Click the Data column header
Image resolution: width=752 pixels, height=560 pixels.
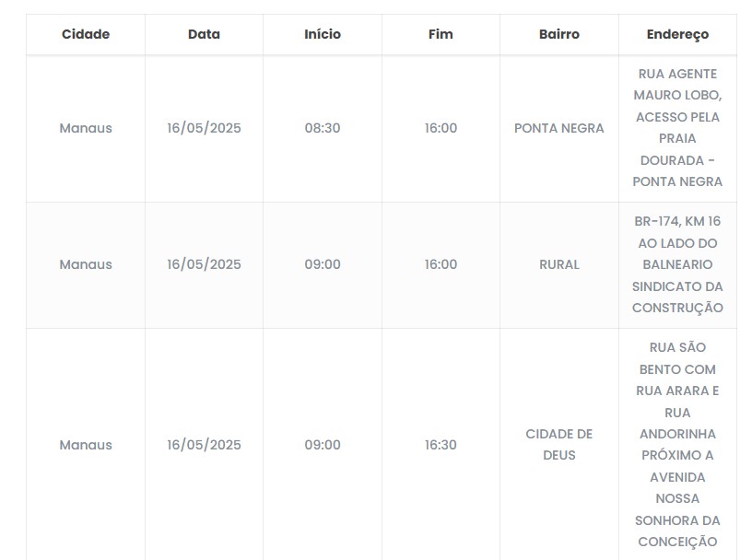204,34
